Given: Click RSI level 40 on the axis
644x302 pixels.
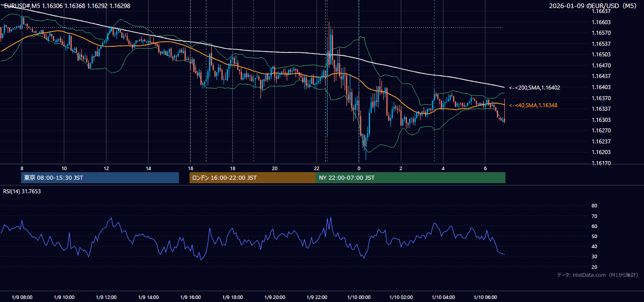Looking at the screenshot, I should [x=594, y=247].
